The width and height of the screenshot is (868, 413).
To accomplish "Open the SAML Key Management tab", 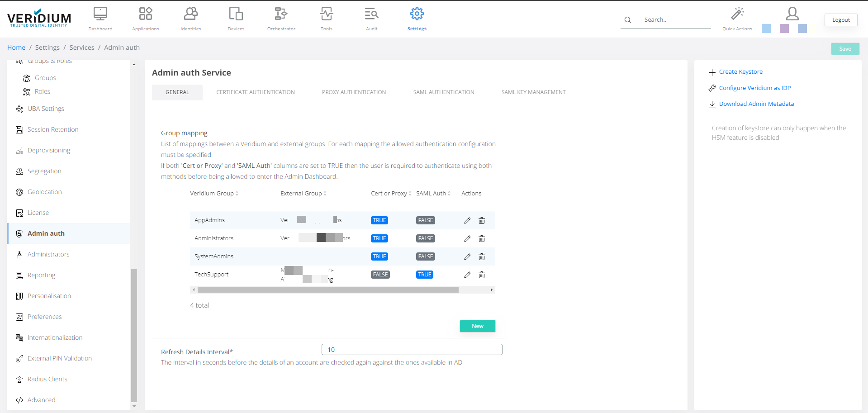I will coord(533,92).
